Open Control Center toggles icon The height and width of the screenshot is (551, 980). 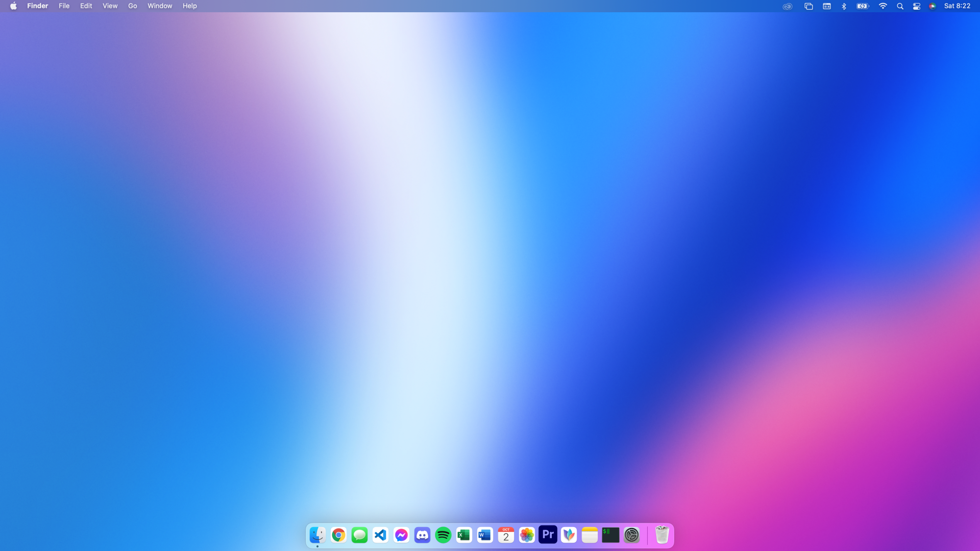[916, 6]
